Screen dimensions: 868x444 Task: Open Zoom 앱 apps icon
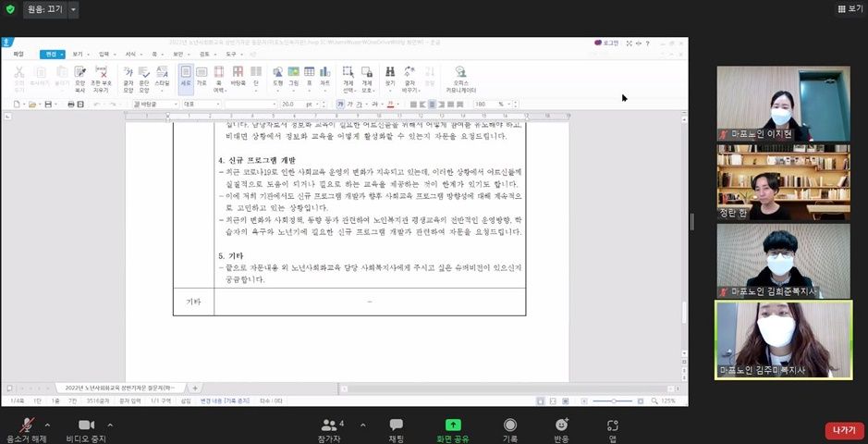pyautogui.click(x=612, y=430)
